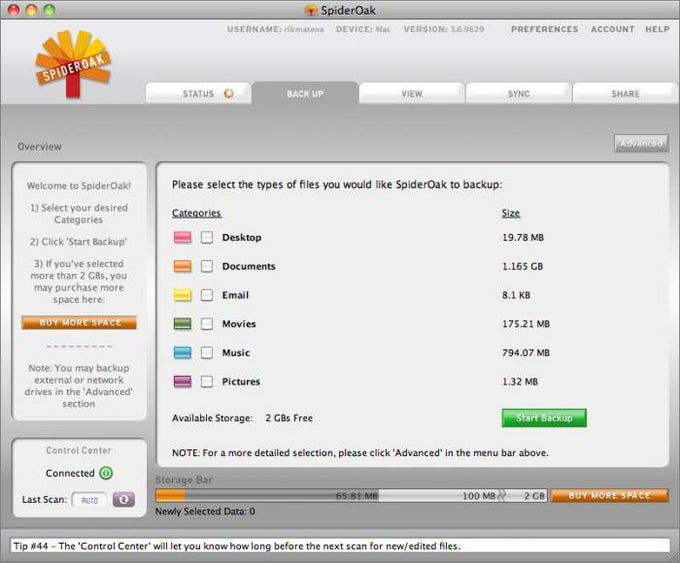This screenshot has width=680, height=563.
Task: Click the green Movies color swatch
Action: 183,324
